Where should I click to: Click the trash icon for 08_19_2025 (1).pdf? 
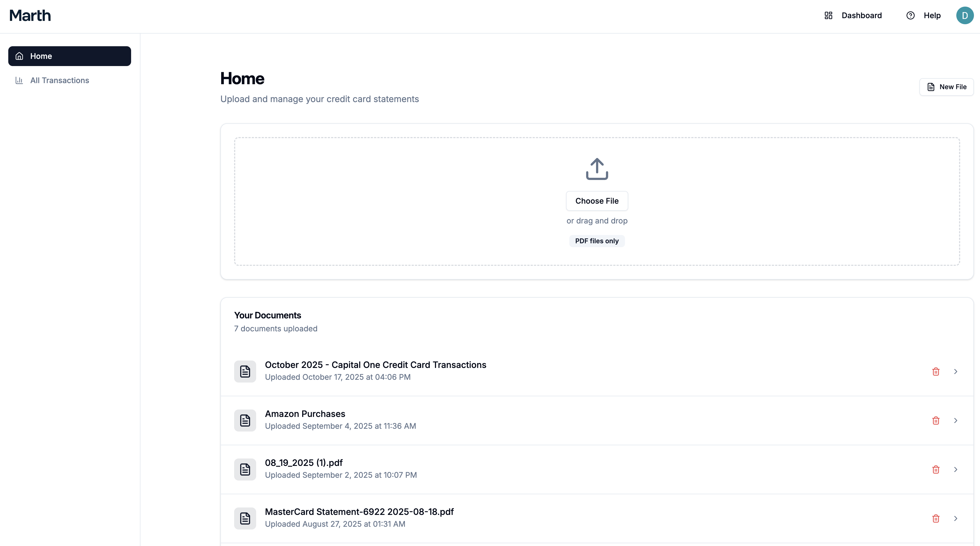936,469
